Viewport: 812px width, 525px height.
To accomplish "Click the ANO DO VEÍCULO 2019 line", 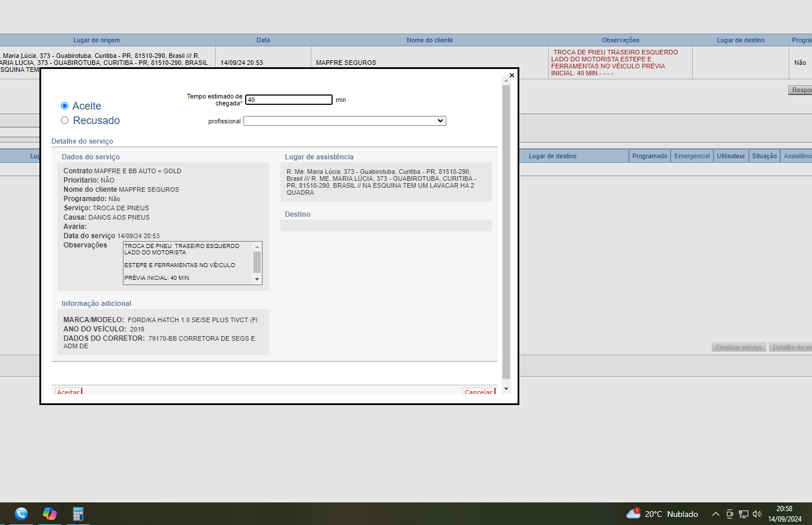I will point(104,329).
